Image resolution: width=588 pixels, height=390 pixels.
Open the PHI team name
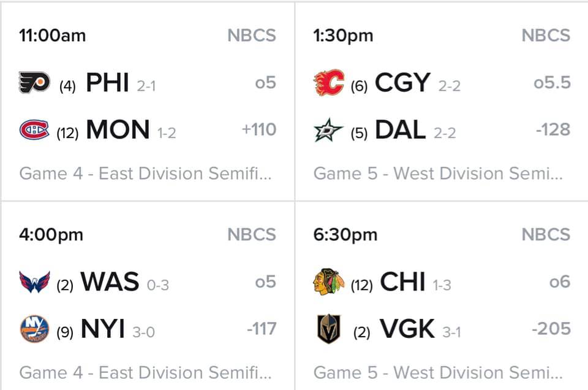pos(108,82)
